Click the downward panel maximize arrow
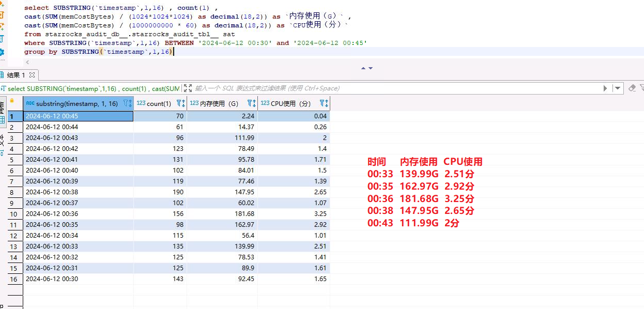 pos(370,68)
